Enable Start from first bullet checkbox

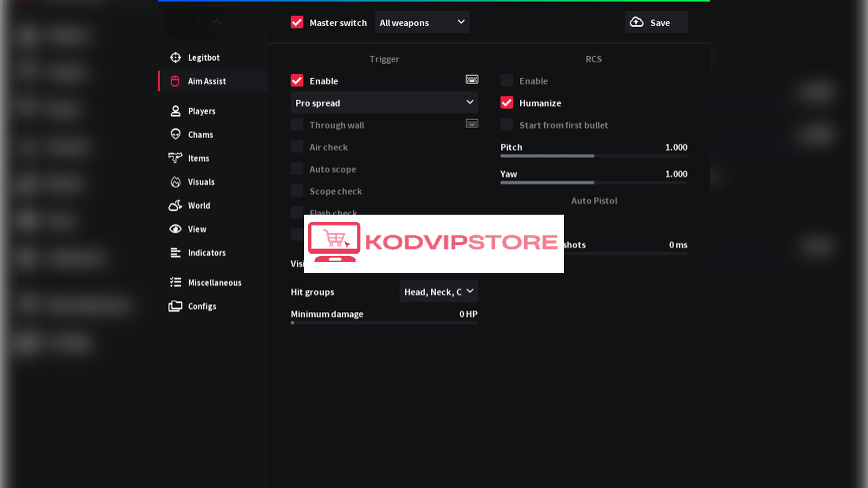click(507, 125)
